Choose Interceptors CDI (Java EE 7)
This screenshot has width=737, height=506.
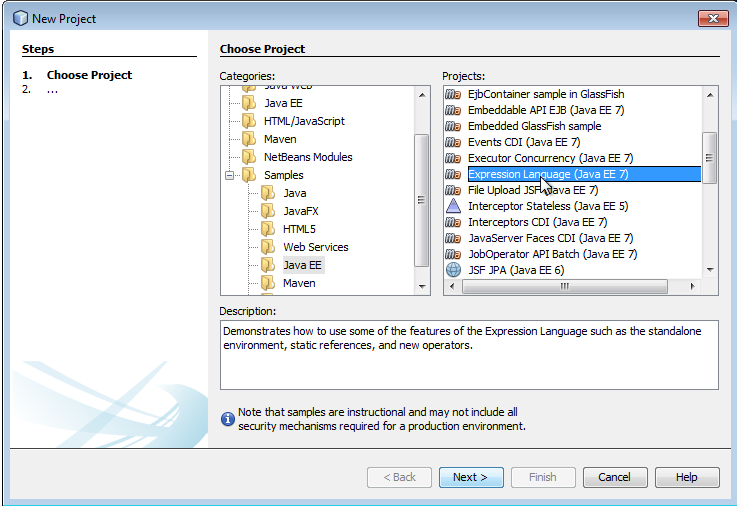point(537,222)
